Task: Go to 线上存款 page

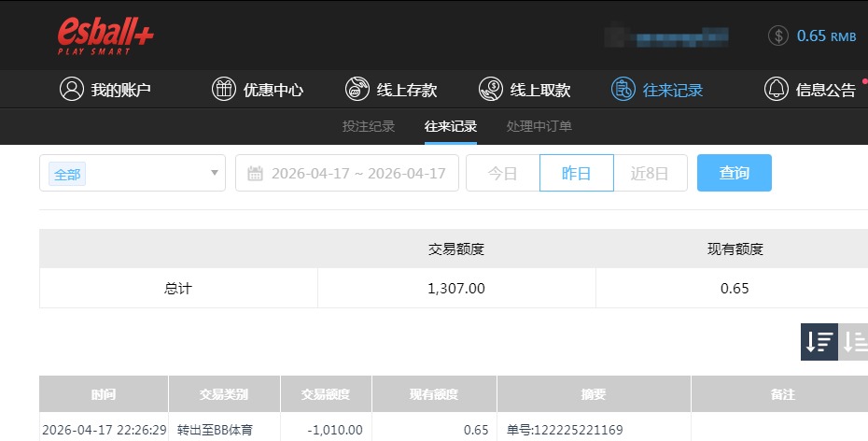Action: click(391, 89)
